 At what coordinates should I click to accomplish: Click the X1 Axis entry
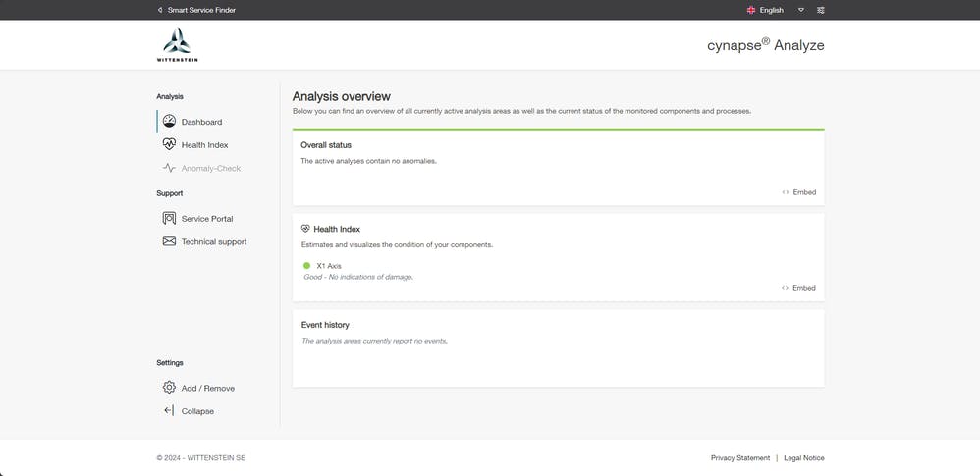coord(329,266)
